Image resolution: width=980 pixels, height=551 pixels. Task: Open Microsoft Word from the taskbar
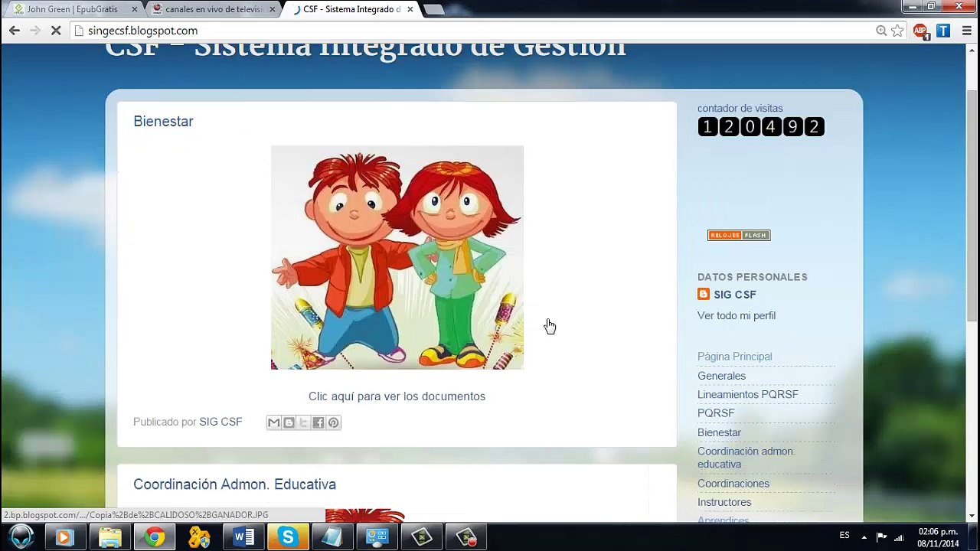pos(243,537)
